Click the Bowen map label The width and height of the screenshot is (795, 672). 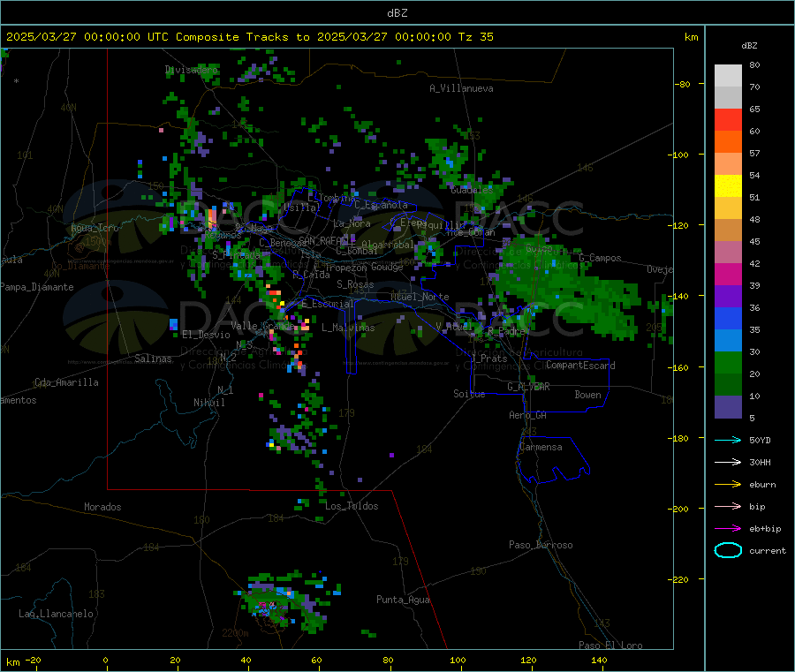point(588,395)
